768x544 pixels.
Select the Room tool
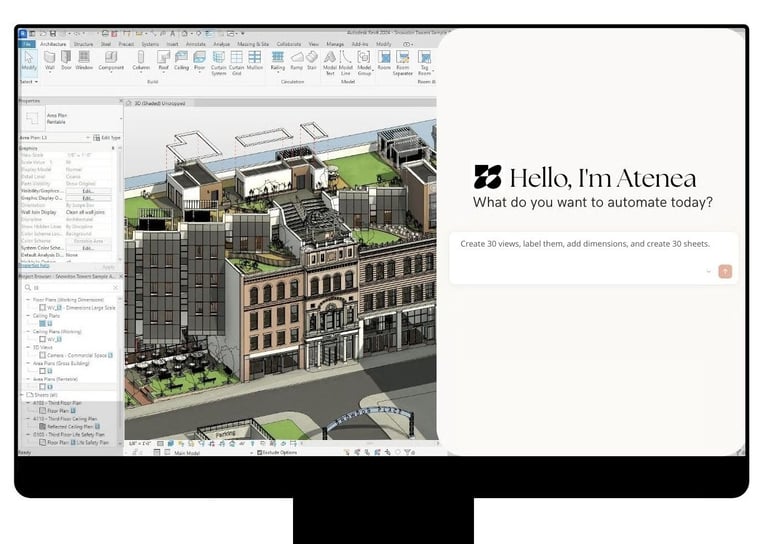384,61
